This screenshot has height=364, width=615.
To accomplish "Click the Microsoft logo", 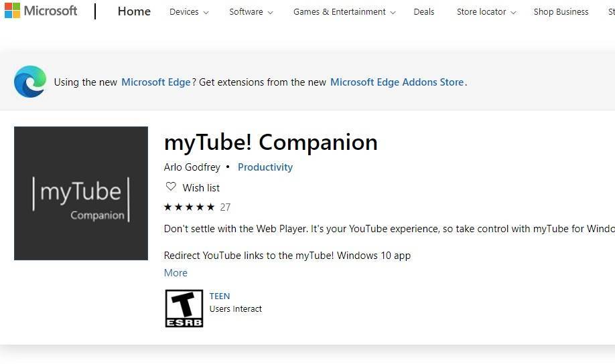I will [41, 11].
